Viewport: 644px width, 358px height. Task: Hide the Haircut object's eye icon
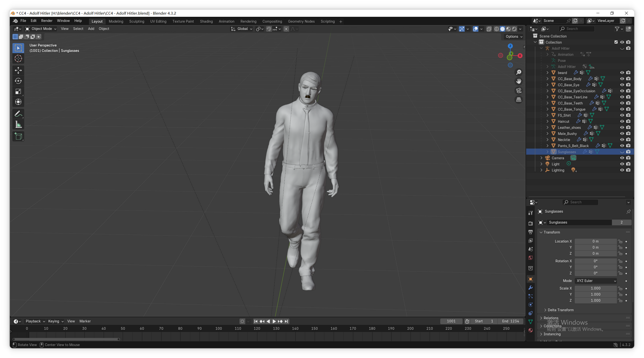[x=622, y=121]
